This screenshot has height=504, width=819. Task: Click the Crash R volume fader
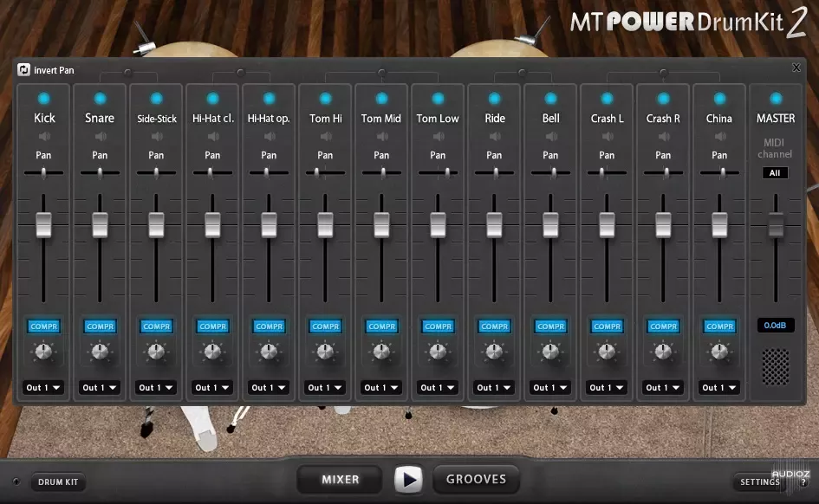point(663,225)
